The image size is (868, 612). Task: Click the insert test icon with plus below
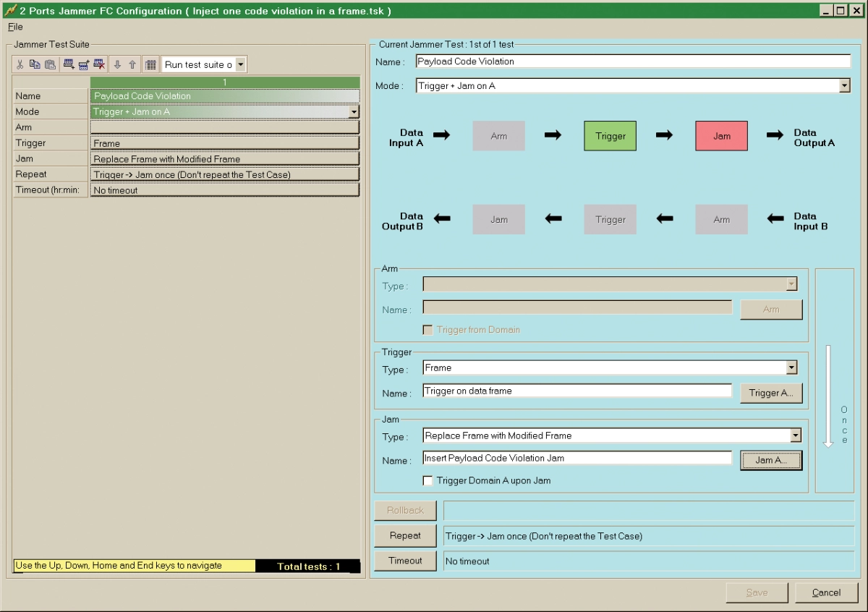coord(69,64)
